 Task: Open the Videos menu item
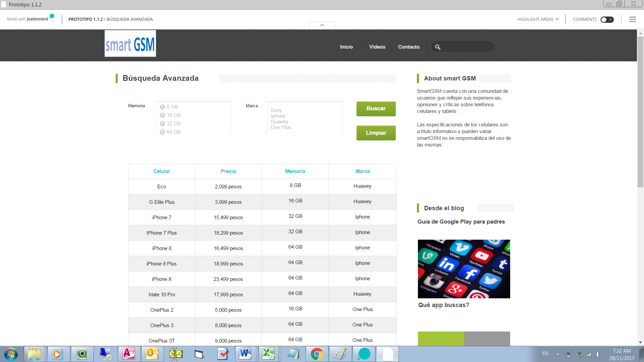point(377,47)
